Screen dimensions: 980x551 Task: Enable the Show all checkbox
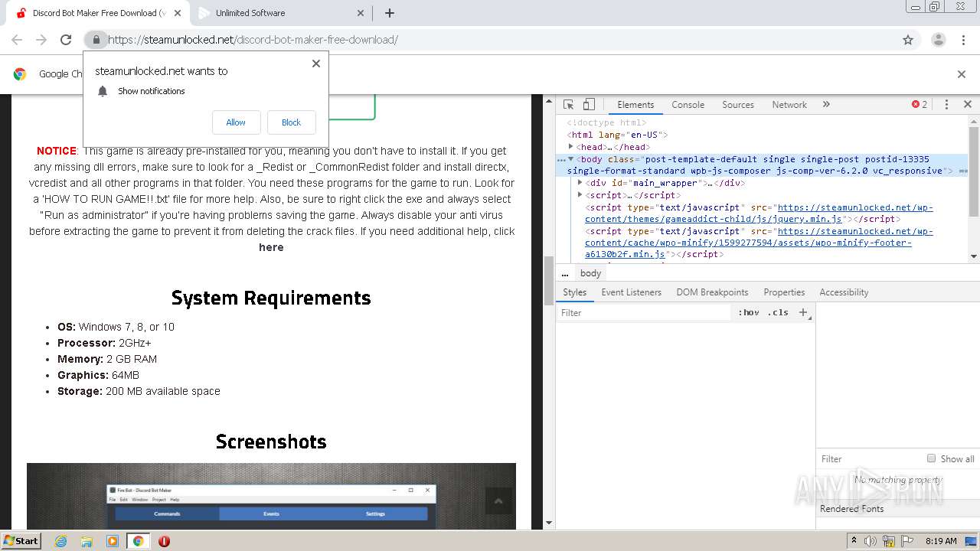[x=931, y=458]
